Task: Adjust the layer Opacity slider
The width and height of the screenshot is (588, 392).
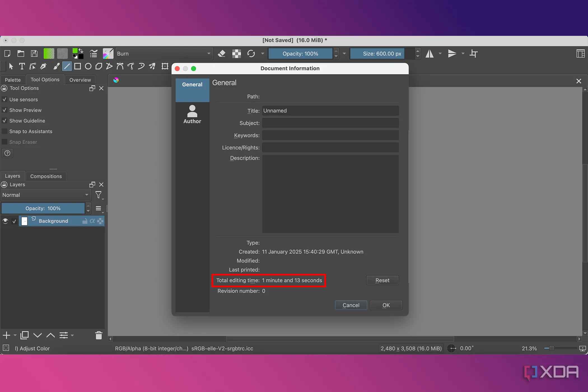Action: 43,208
